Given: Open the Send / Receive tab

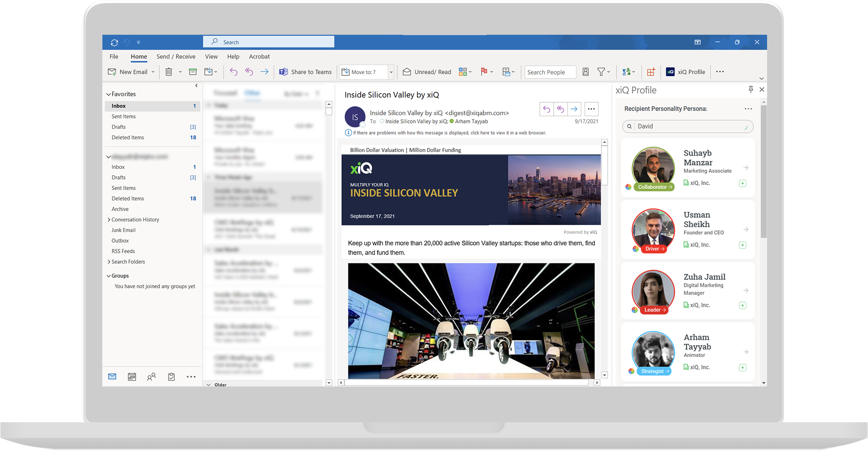Looking at the screenshot, I should coord(176,56).
